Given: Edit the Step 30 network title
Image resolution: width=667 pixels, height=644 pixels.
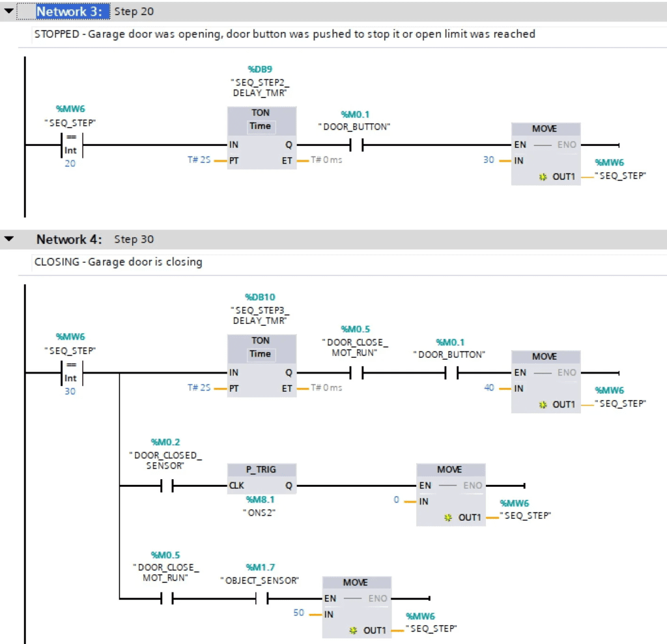Looking at the screenshot, I should [x=134, y=239].
